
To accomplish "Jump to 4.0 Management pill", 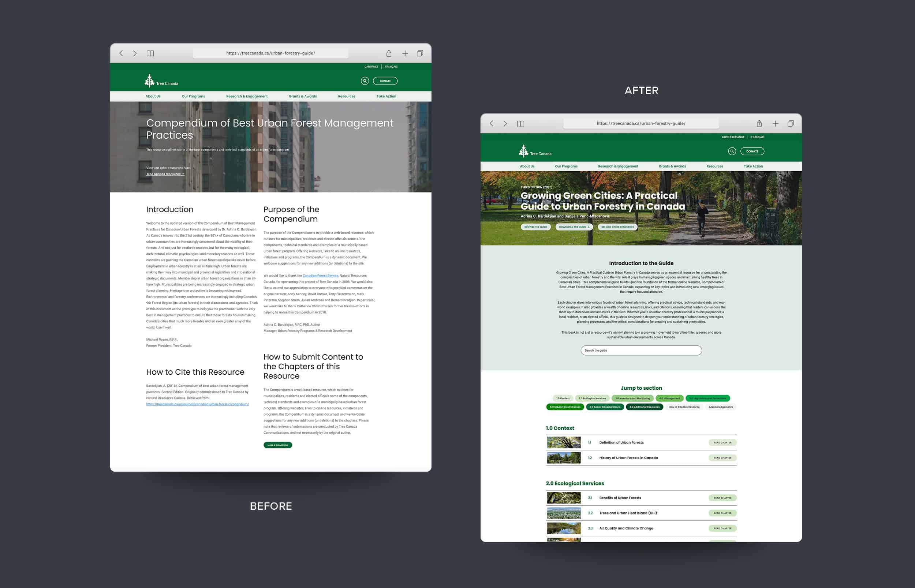I will (669, 398).
